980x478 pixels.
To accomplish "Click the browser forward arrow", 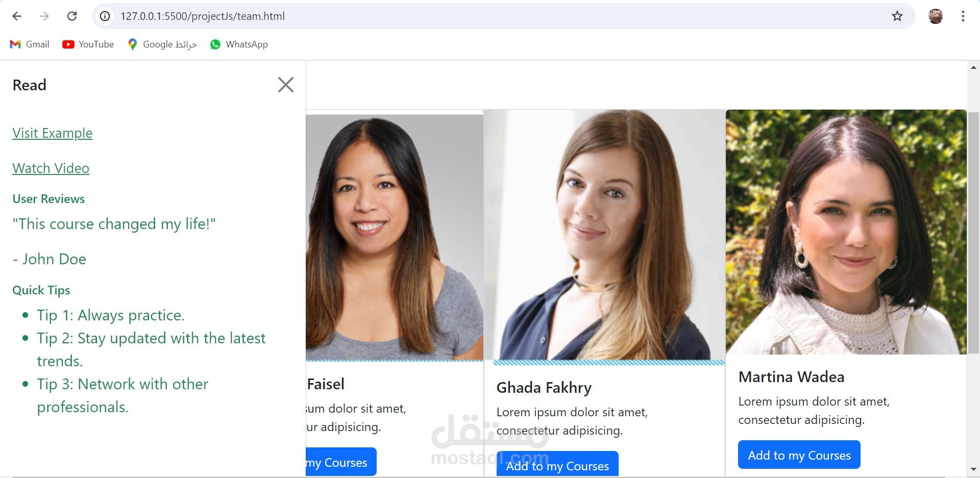I will (44, 16).
